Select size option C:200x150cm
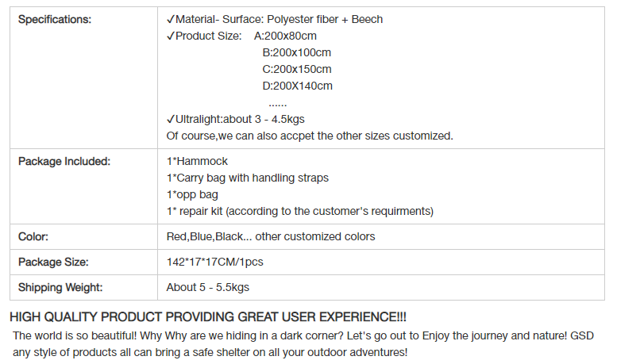This screenshot has height=364, width=617. tap(297, 69)
